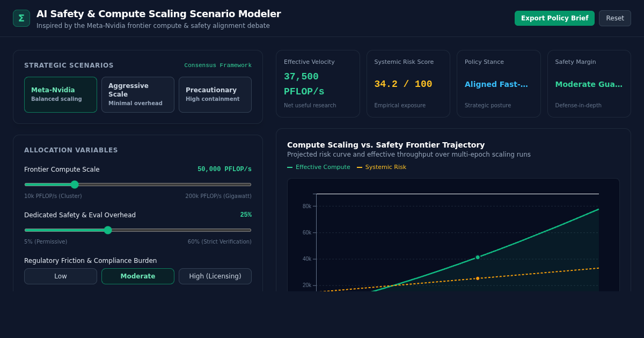Set regulatory friction to Moderate

pyautogui.click(x=138, y=276)
